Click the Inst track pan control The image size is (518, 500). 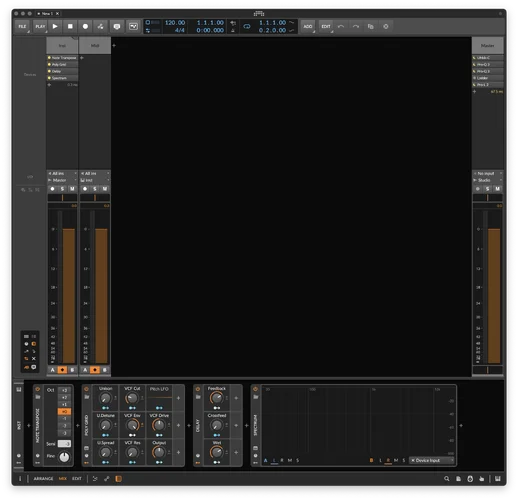point(62,198)
